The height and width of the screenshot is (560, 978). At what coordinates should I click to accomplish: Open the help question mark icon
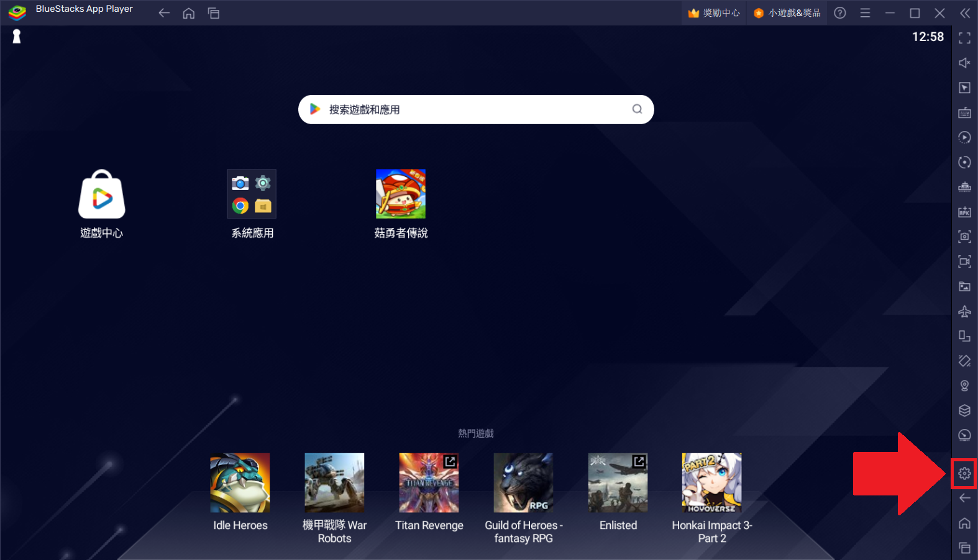(x=840, y=13)
